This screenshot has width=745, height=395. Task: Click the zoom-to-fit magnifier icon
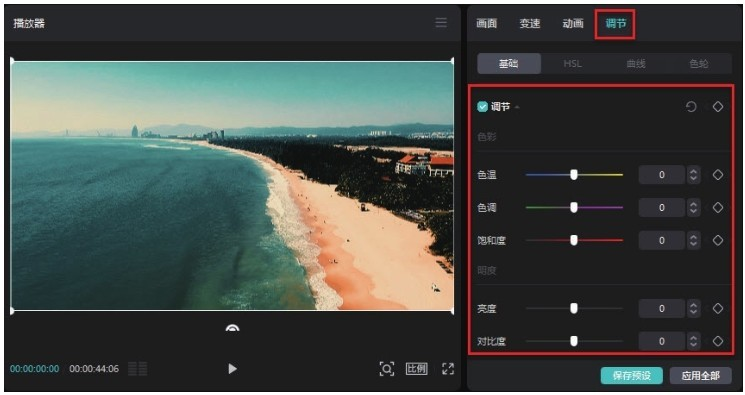point(387,368)
